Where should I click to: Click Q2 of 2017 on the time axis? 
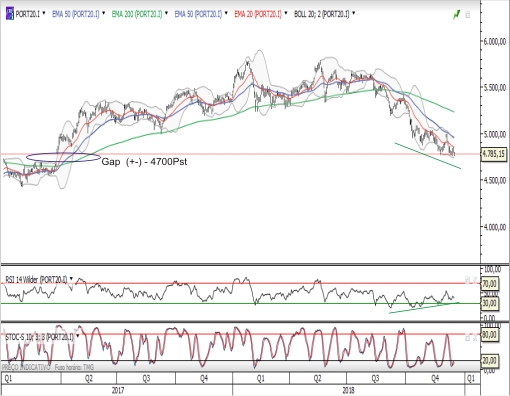tap(89, 379)
